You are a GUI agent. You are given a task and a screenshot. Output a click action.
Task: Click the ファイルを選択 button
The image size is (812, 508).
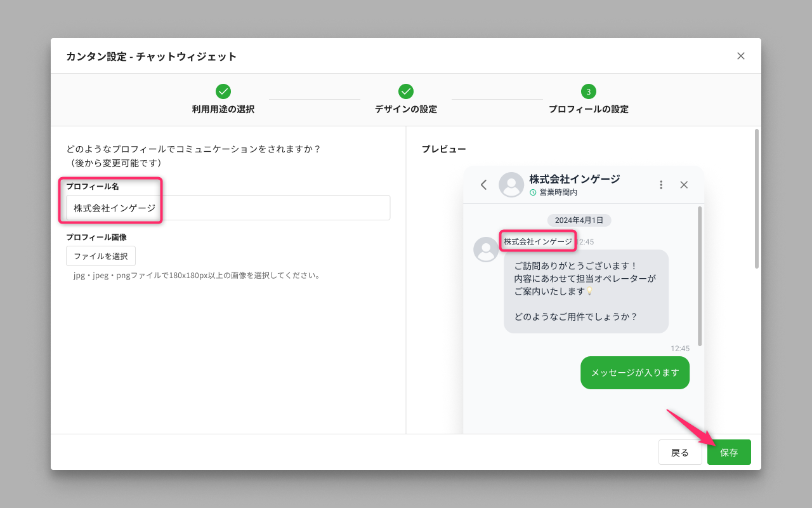[101, 256]
